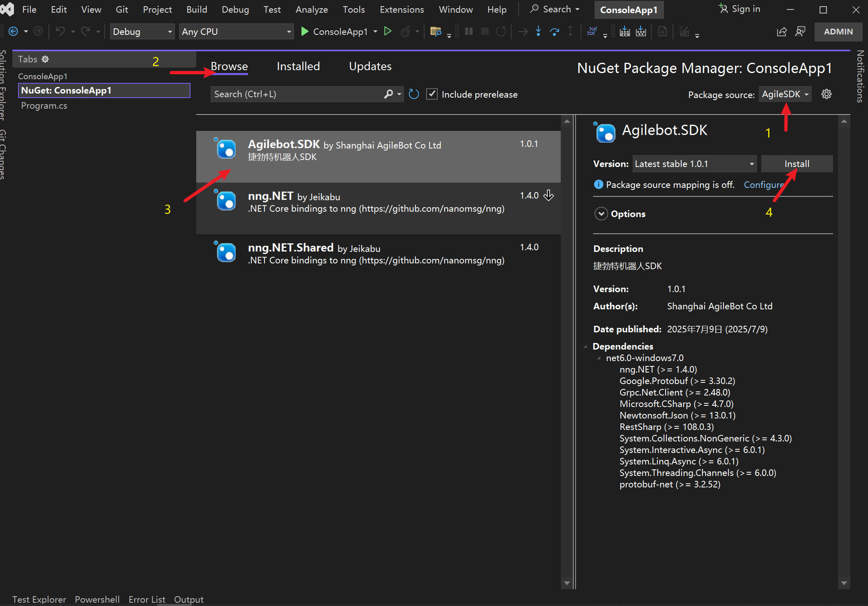Toggle the Include prerelease checkbox
Image resolution: width=868 pixels, height=606 pixels.
[x=432, y=94]
